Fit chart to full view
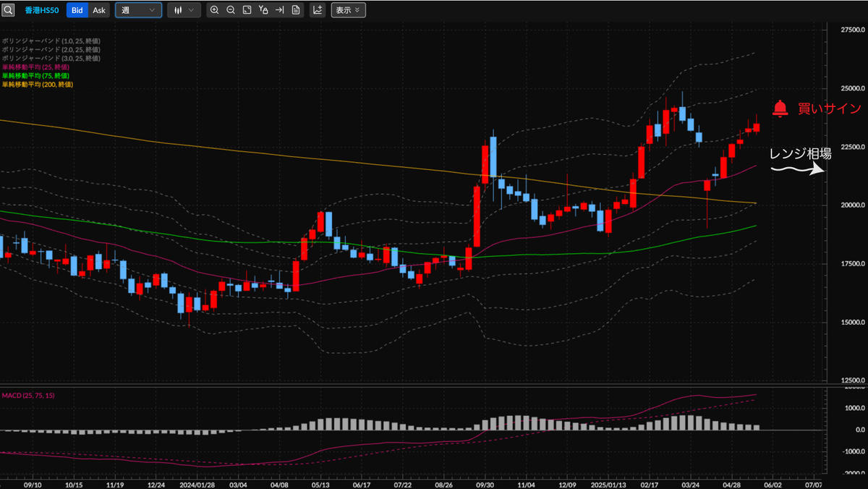 (247, 10)
